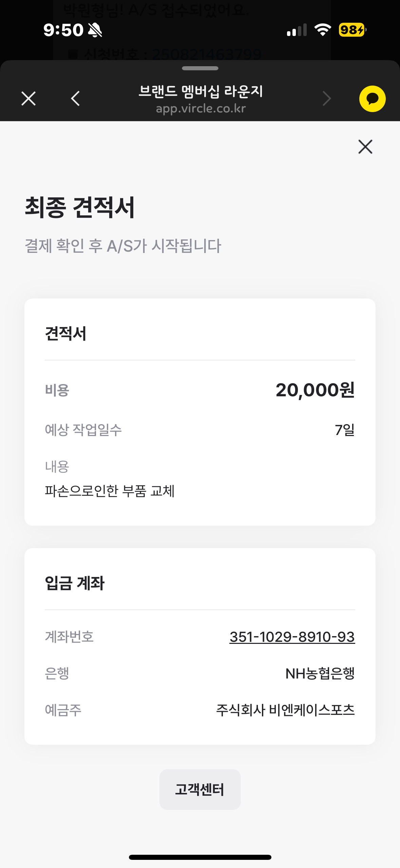Tap the cellular signal bars

tap(297, 30)
